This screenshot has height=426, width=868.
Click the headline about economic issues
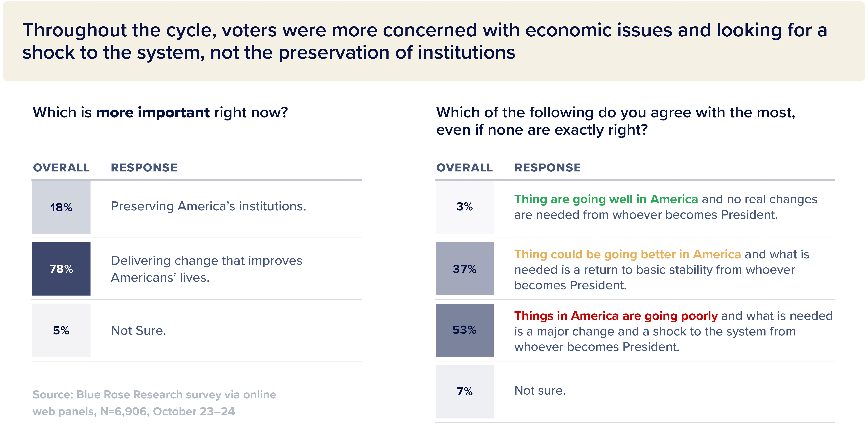coord(425,41)
